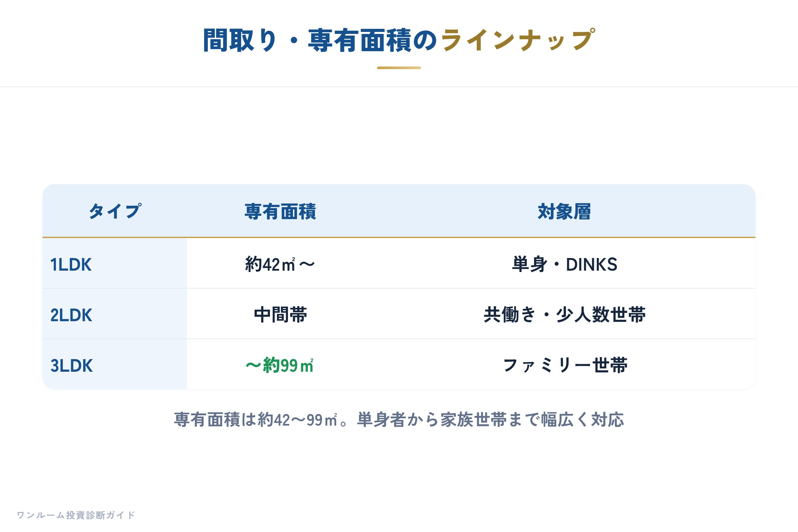
Task: Click the gold divider line under table header
Action: tap(399, 237)
